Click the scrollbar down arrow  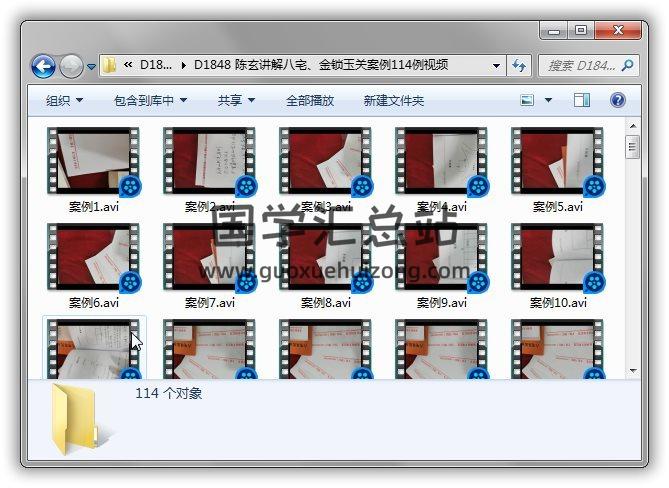(633, 371)
